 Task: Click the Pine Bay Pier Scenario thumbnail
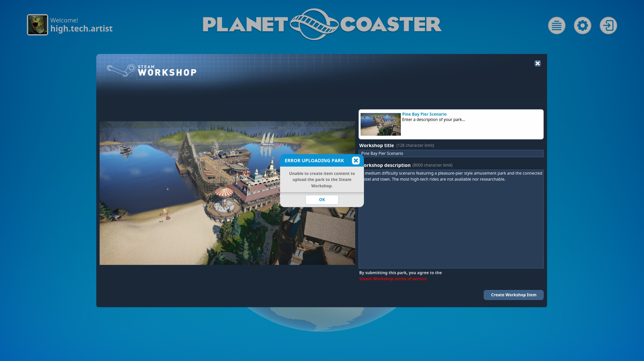(380, 124)
